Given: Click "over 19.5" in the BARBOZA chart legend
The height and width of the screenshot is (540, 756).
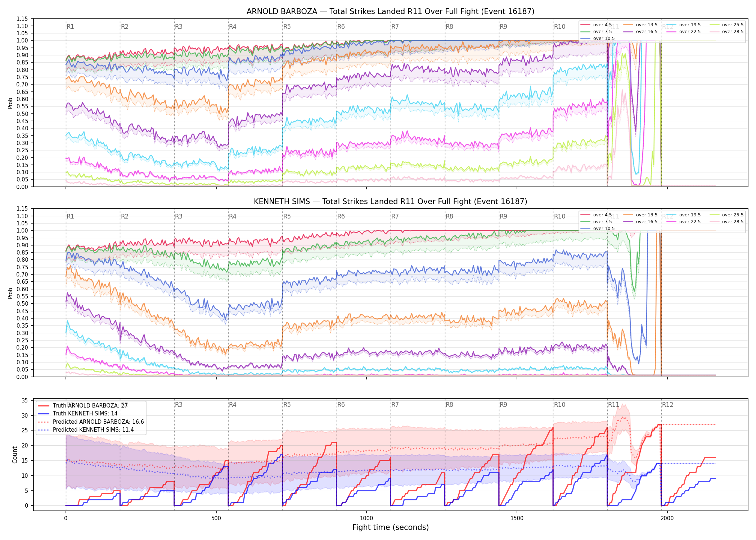Looking at the screenshot, I should (690, 25).
